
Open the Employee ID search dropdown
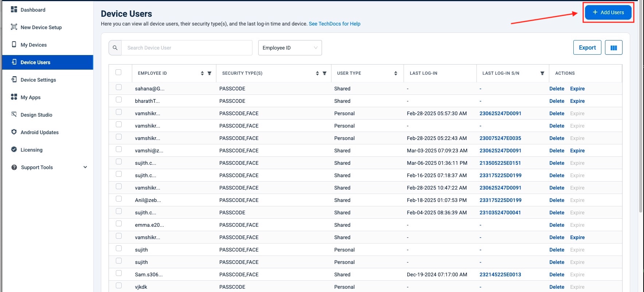click(290, 48)
